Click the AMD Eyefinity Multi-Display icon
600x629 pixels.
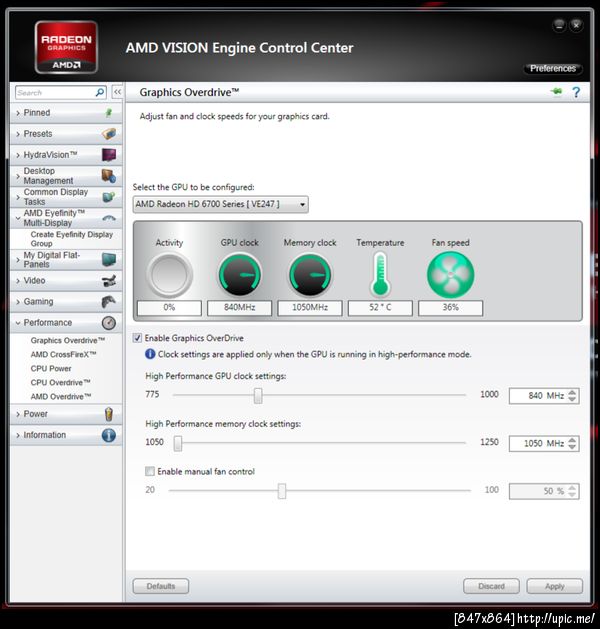point(109,218)
